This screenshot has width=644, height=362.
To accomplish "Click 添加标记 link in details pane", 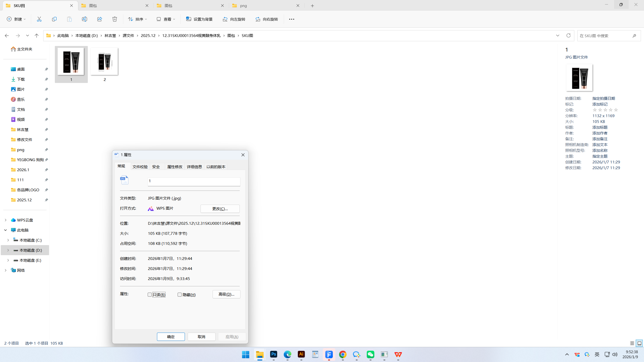I will (600, 104).
